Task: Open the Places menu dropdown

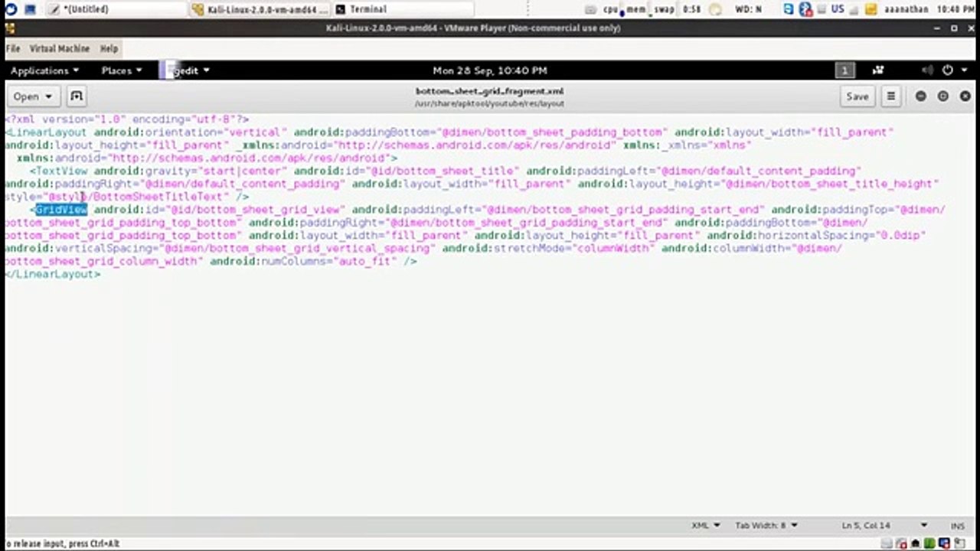Action: [x=122, y=70]
